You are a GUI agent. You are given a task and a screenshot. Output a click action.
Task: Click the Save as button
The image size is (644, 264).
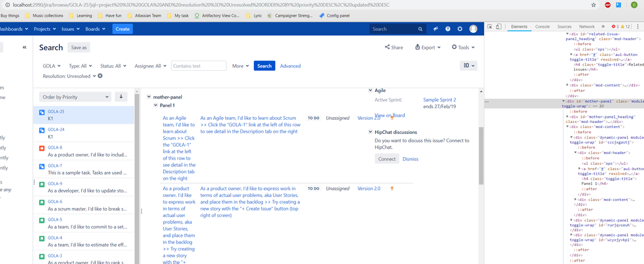point(79,48)
